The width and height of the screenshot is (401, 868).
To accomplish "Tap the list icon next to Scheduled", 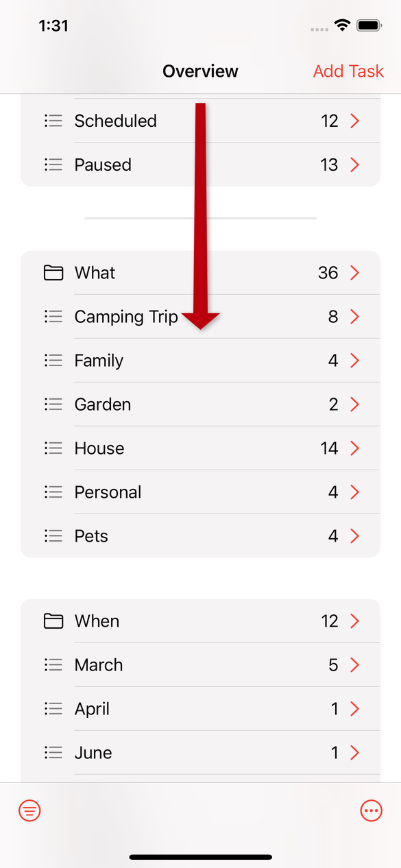I will [x=53, y=121].
